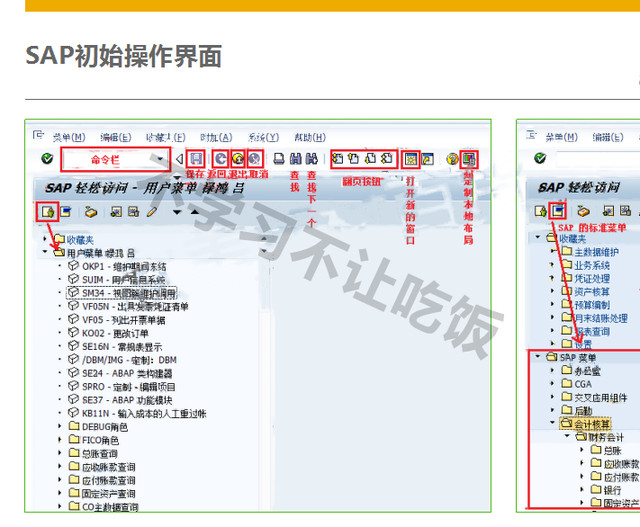
Task: Collapse 会计核算 node in right window
Action: click(553, 422)
